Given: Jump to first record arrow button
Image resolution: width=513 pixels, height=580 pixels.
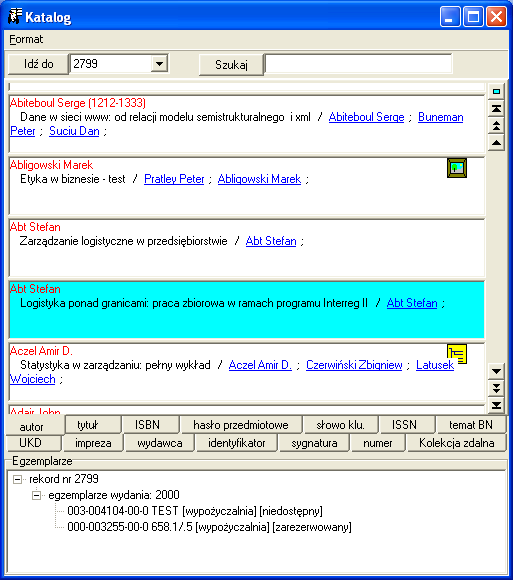Looking at the screenshot, I should coord(496,109).
